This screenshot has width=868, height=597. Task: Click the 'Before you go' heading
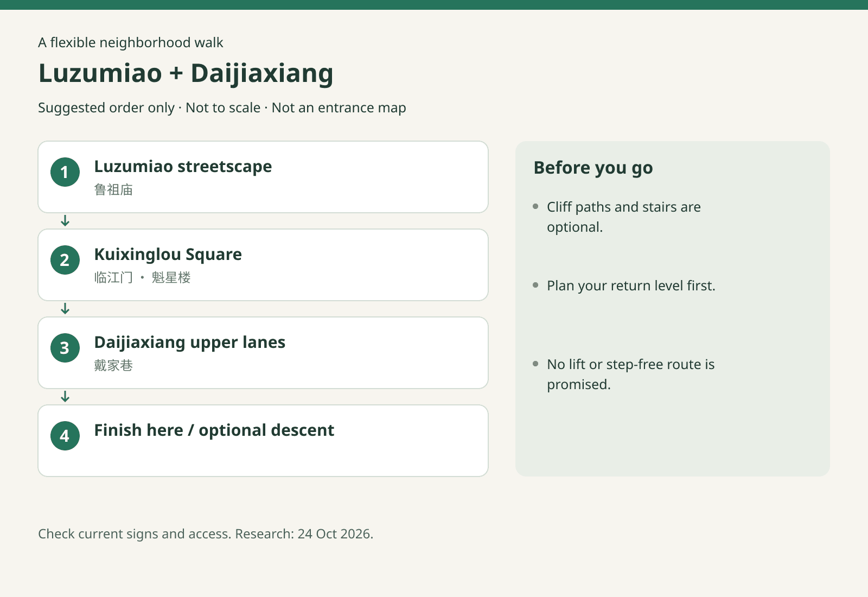pos(593,168)
